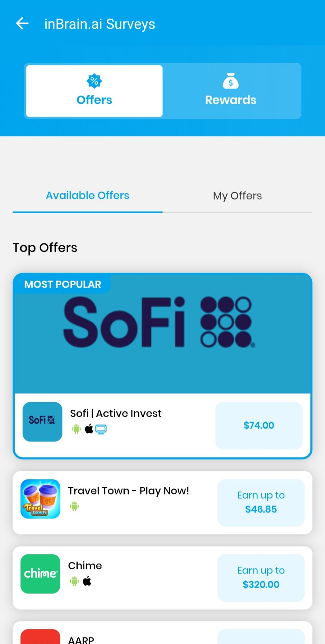Tap the Android icon under Travel Town

74,507
